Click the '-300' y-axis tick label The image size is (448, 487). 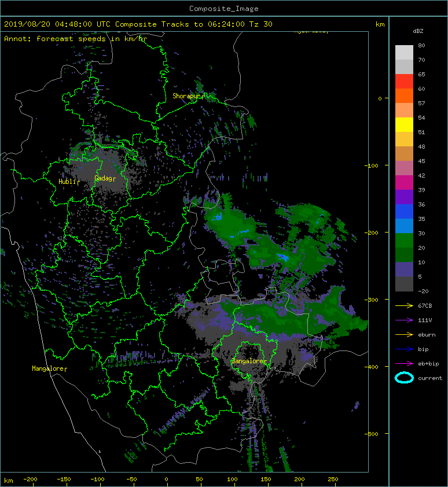tap(371, 300)
